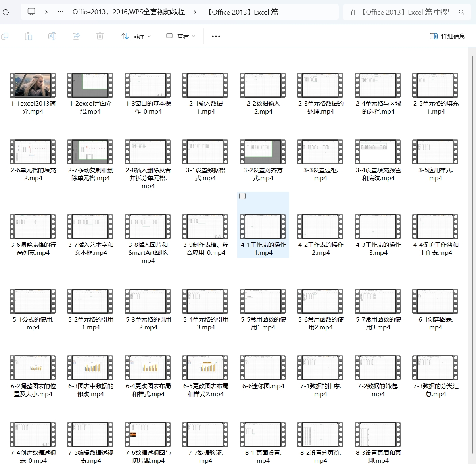The width and height of the screenshot is (476, 464).
Task: Open the 排序 sort dropdown
Action: click(x=136, y=36)
